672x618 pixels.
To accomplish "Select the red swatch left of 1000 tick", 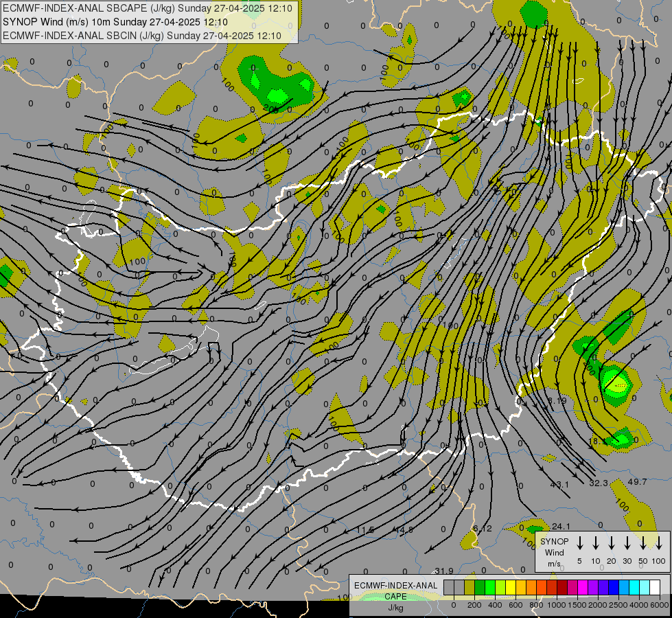I will [552, 587].
